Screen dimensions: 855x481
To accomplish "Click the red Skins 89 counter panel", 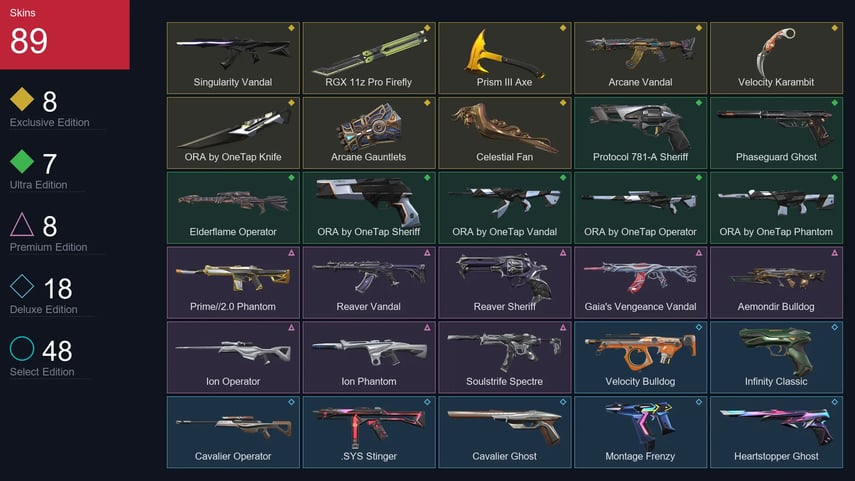I will [64, 34].
